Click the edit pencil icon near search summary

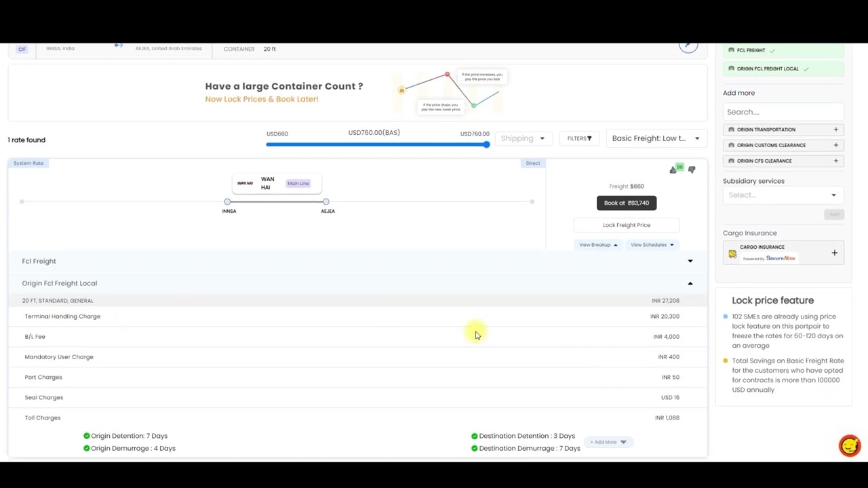point(688,45)
